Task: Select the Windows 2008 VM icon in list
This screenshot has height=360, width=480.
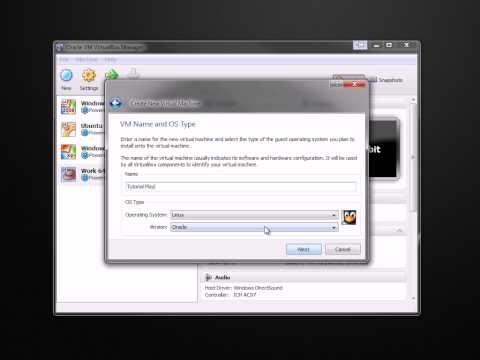Action: pyautogui.click(x=68, y=107)
